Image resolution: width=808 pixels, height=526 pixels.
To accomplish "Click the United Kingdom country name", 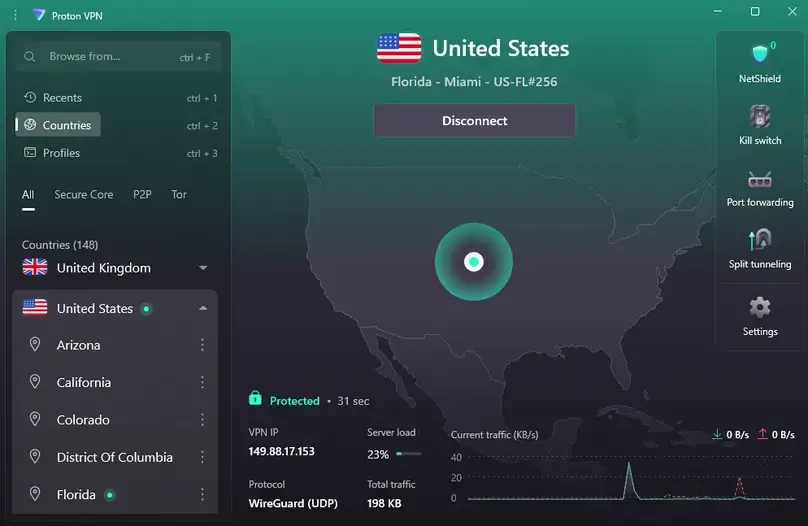I will point(104,268).
